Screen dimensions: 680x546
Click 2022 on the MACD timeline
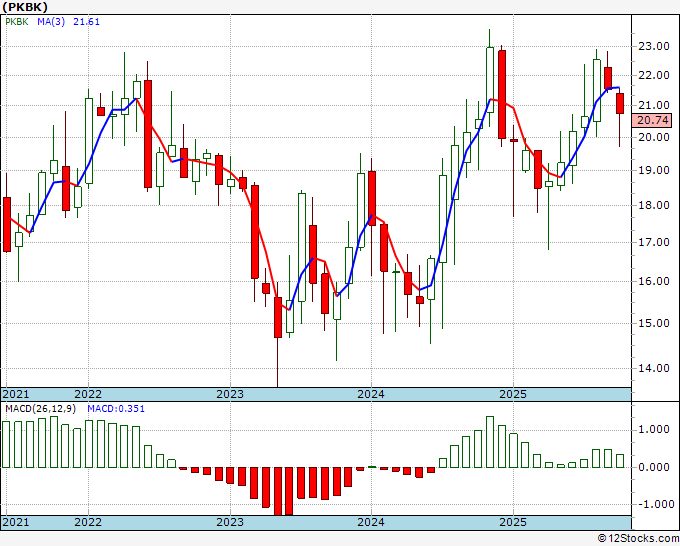click(88, 522)
